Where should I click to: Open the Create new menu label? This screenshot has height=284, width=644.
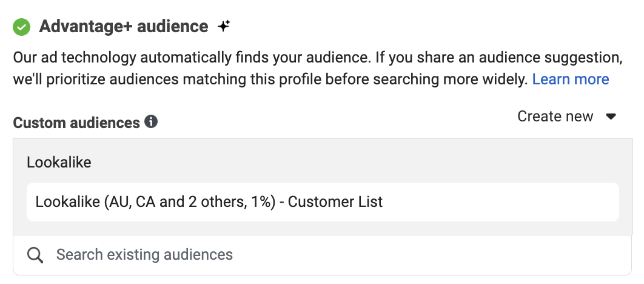click(x=555, y=117)
